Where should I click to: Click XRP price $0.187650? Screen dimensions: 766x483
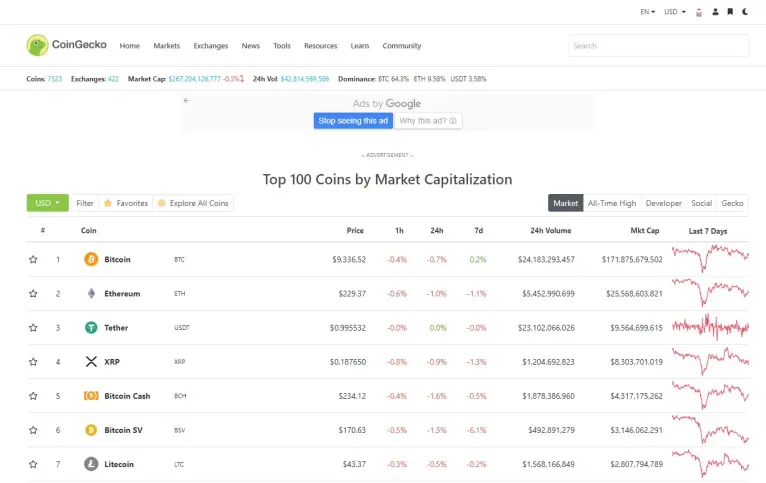[x=347, y=362]
